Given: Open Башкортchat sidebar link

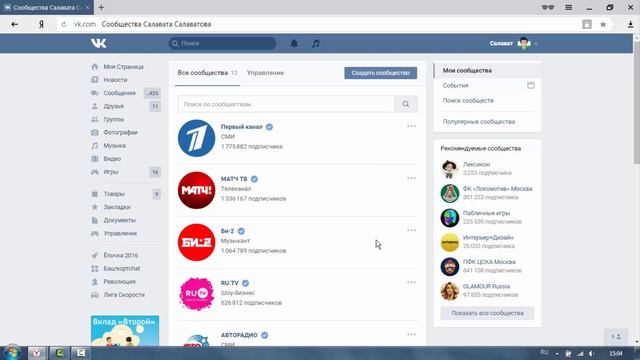Looking at the screenshot, I should point(122,269).
